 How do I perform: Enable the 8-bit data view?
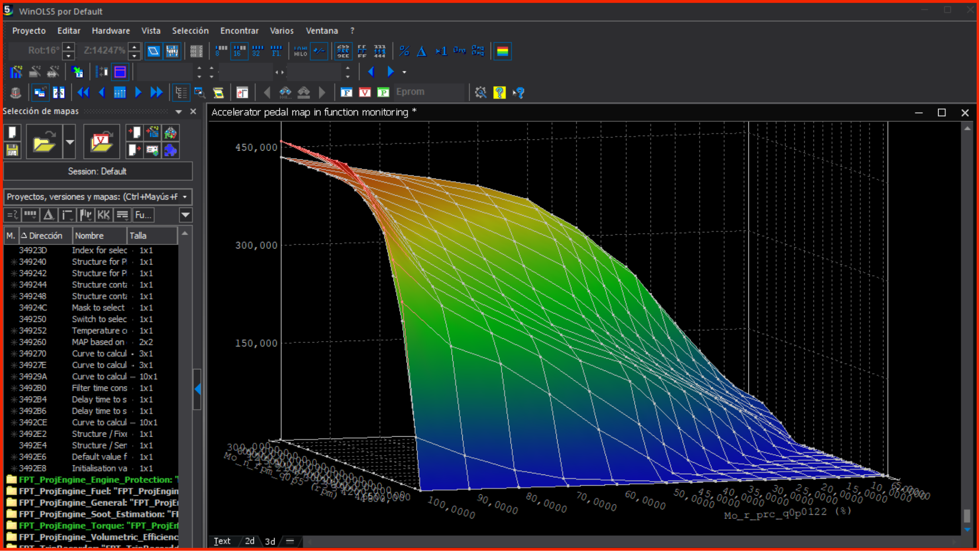(220, 51)
